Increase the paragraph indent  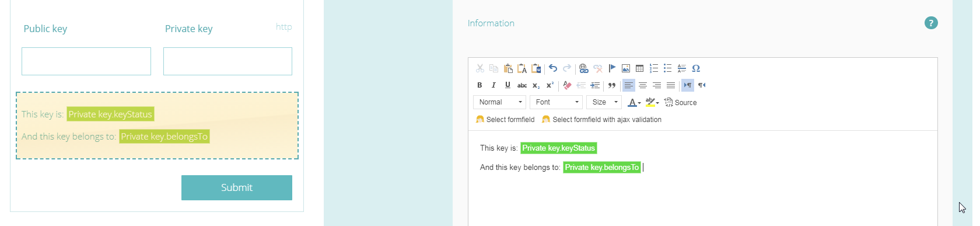[x=595, y=85]
